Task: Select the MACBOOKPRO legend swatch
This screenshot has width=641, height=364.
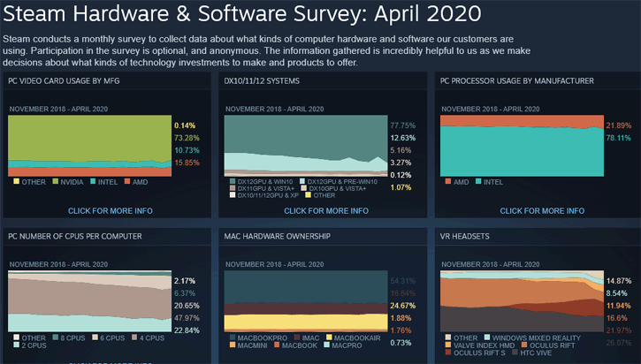Action: (231, 337)
